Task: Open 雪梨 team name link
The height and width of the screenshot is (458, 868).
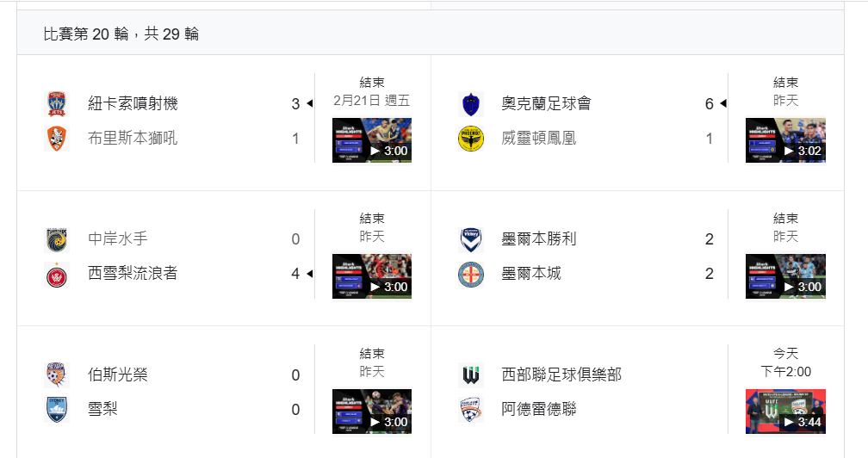Action: coord(102,410)
